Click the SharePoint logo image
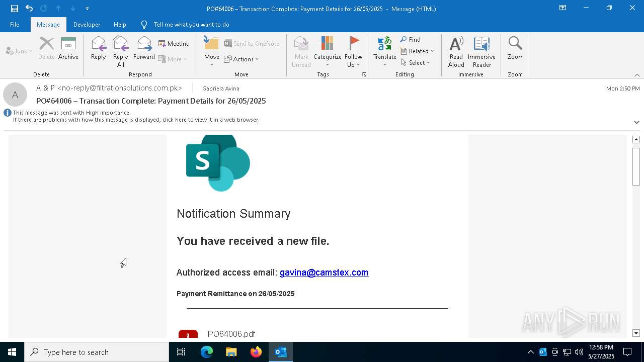644x362 pixels. pos(218,163)
